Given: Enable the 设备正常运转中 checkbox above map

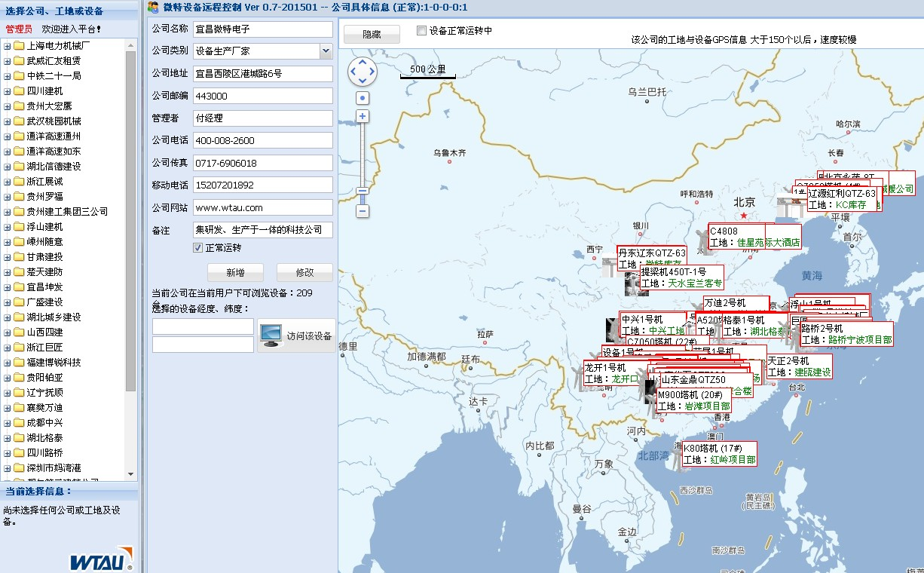Looking at the screenshot, I should tap(421, 31).
